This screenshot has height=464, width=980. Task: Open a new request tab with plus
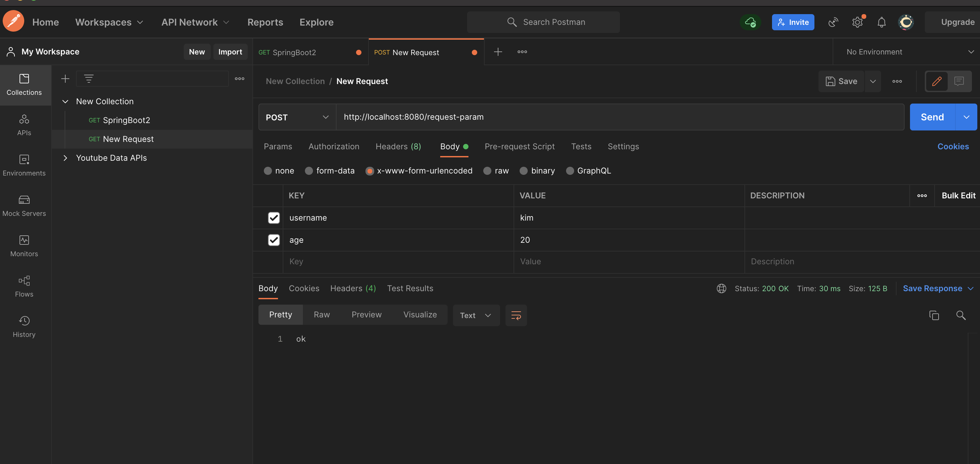[498, 52]
